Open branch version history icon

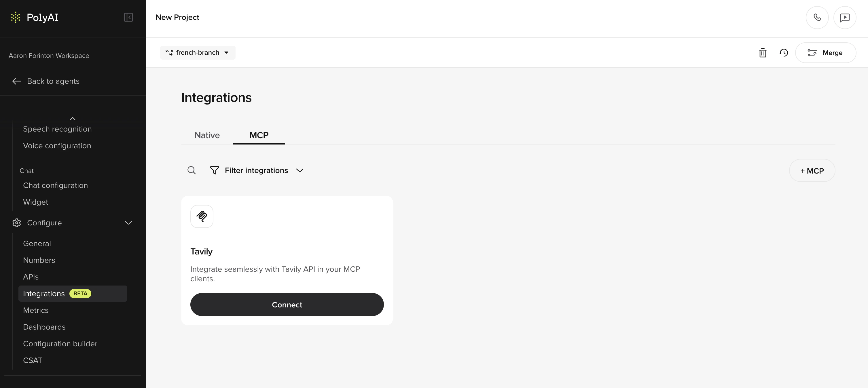pos(784,53)
